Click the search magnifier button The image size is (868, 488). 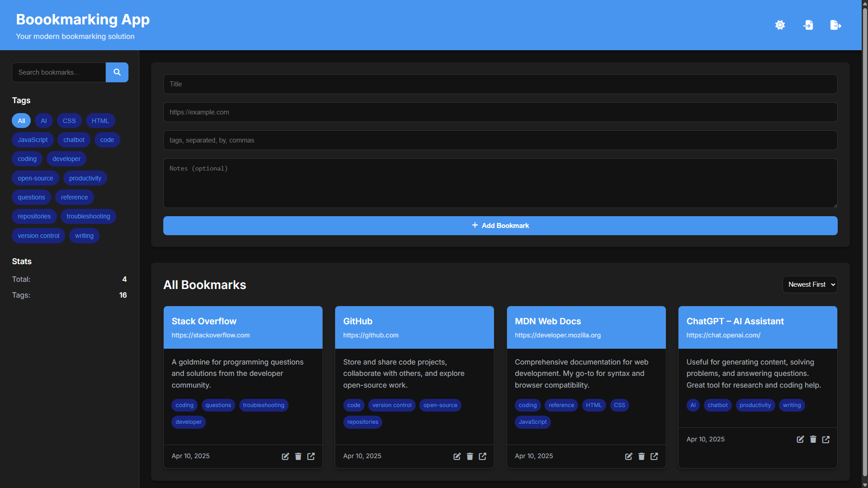[x=117, y=72]
